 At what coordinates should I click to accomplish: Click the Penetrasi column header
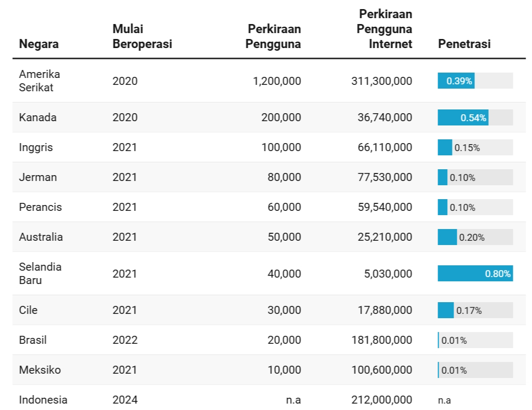(x=464, y=44)
